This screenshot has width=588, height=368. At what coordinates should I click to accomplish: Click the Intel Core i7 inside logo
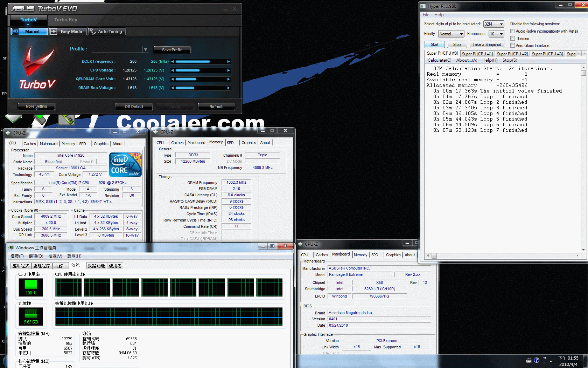tap(125, 164)
